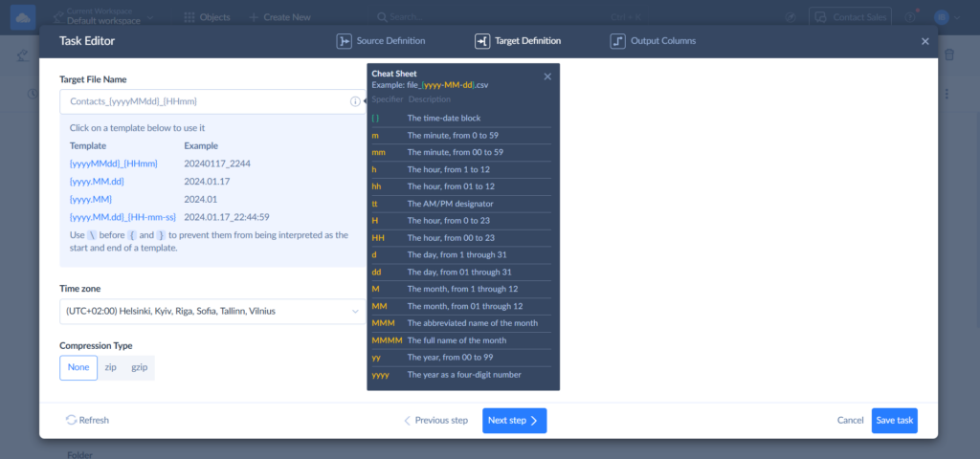Click the 'mm' minute specifier row
980x459 pixels.
pyautogui.click(x=461, y=152)
